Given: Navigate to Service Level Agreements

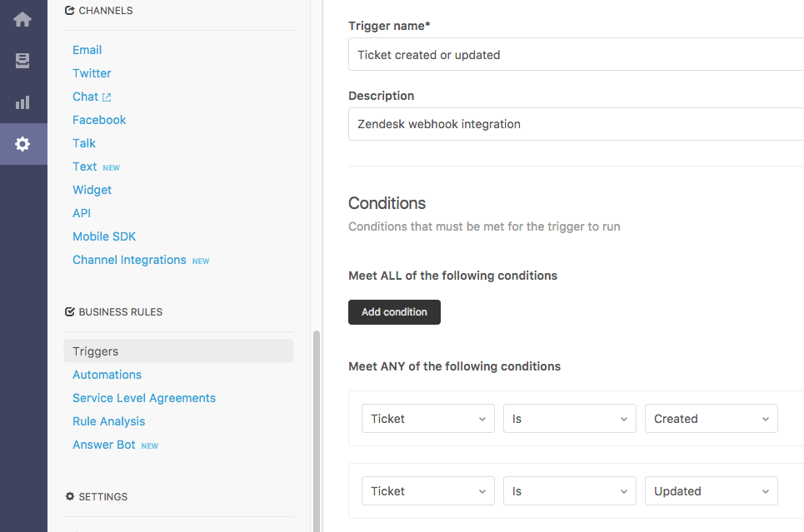Looking at the screenshot, I should pyautogui.click(x=144, y=398).
